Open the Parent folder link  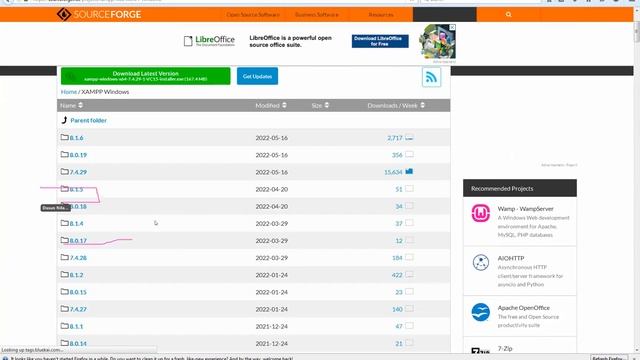pyautogui.click(x=89, y=120)
